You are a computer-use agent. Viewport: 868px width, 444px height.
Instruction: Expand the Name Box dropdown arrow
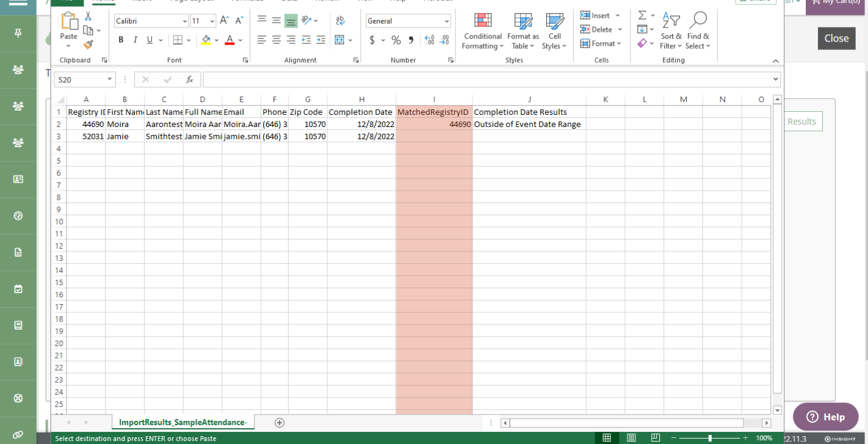pos(109,79)
